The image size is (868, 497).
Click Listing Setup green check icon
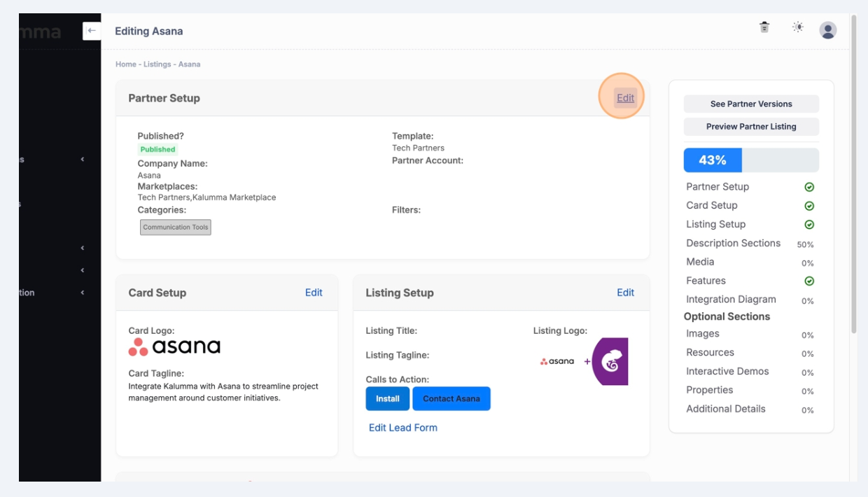[x=809, y=225]
